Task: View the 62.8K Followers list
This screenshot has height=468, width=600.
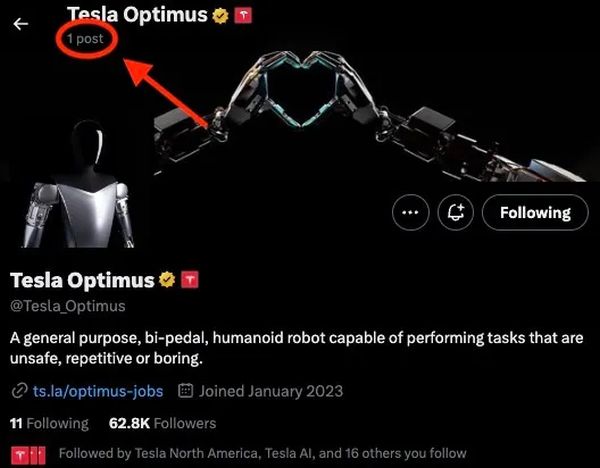Action: click(162, 423)
